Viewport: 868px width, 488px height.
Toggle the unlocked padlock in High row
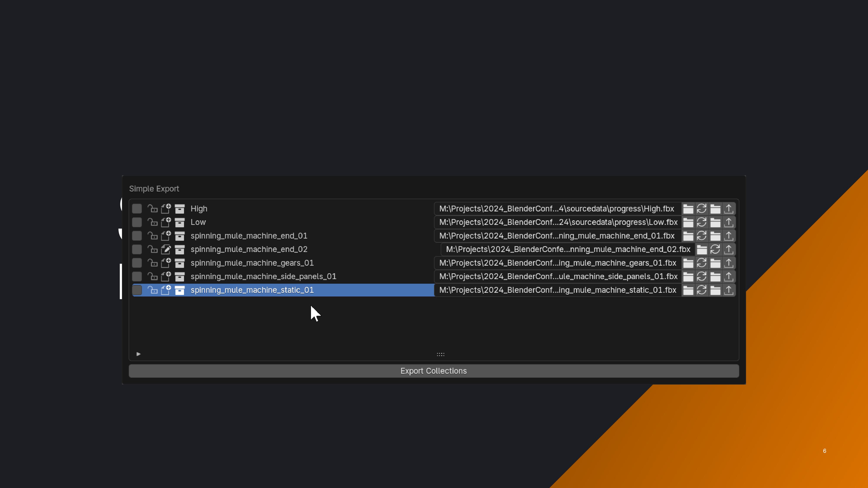pos(152,209)
